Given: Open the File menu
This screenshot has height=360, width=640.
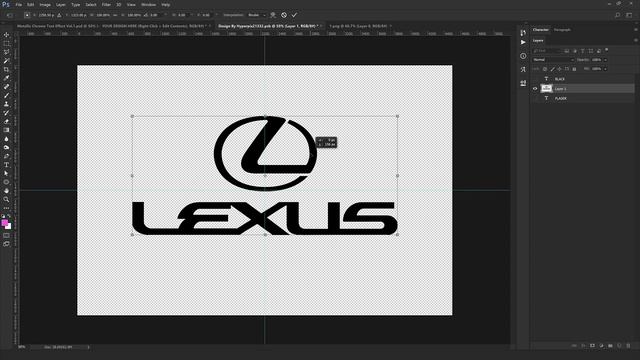Looking at the screenshot, I should click(18, 4).
